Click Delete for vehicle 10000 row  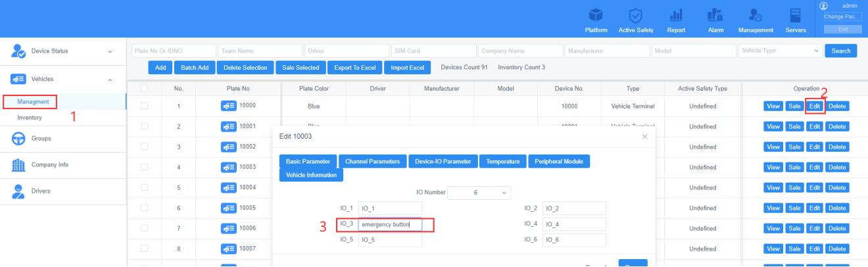(837, 106)
